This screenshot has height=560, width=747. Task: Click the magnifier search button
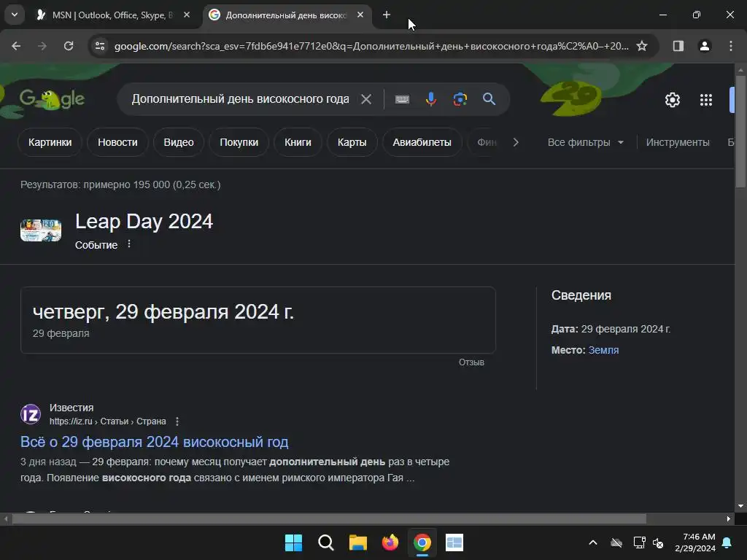[489, 99]
